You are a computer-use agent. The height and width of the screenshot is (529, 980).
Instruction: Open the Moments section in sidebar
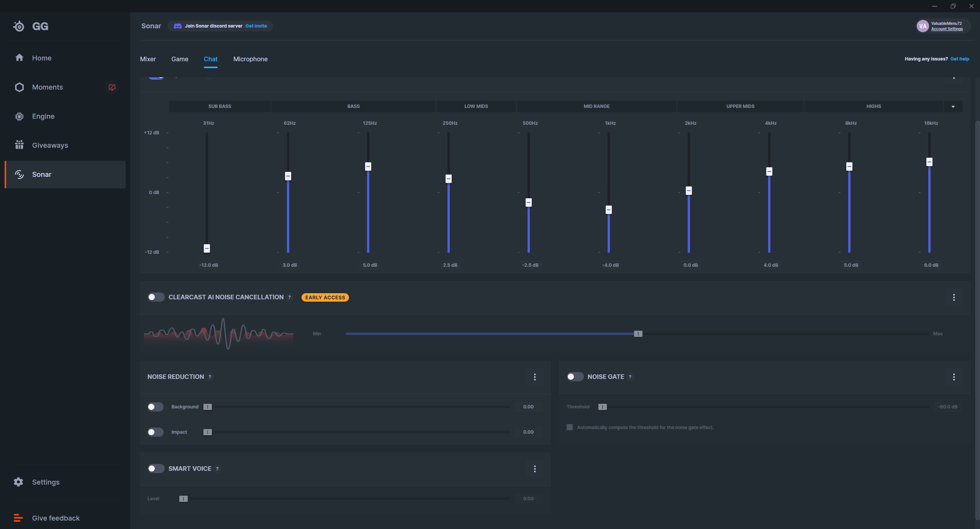(47, 87)
